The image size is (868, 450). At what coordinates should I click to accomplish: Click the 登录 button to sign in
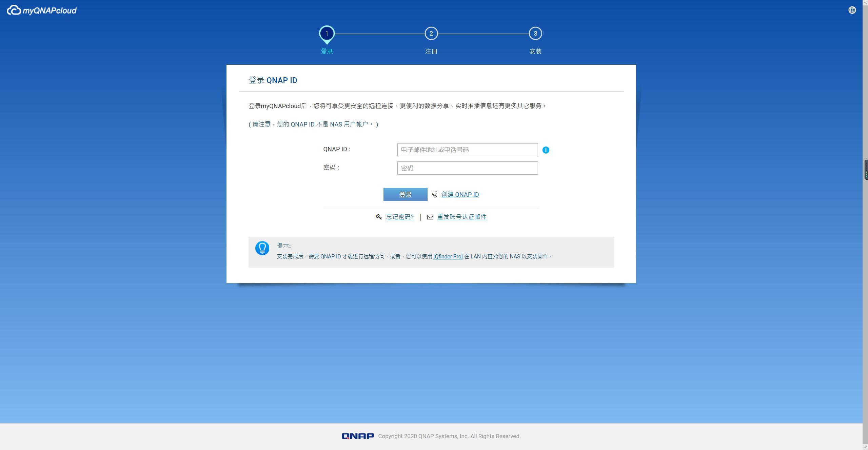click(405, 194)
